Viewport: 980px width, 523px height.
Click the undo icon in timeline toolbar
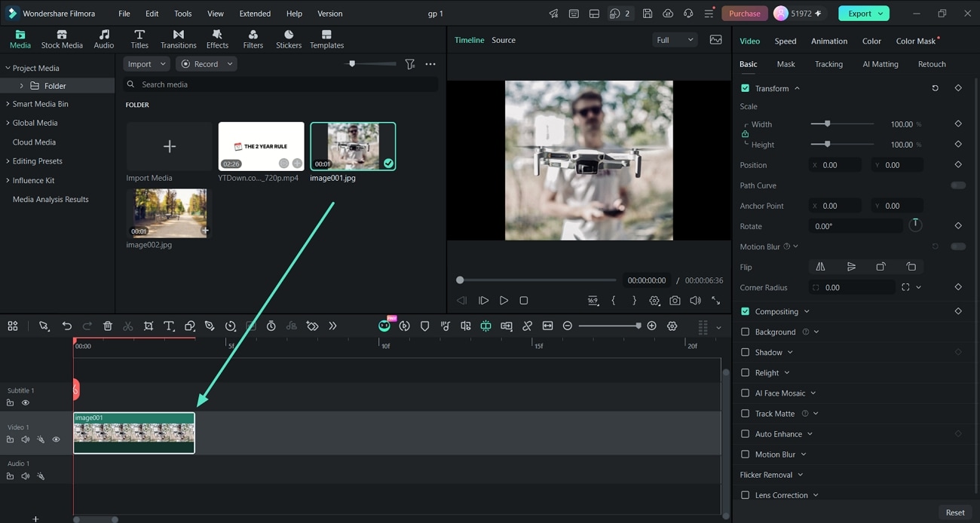pyautogui.click(x=67, y=326)
